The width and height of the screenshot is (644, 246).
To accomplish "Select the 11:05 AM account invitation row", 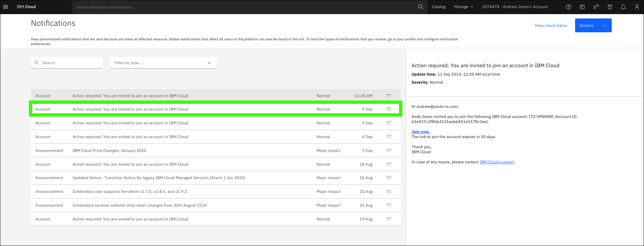I will click(216, 96).
